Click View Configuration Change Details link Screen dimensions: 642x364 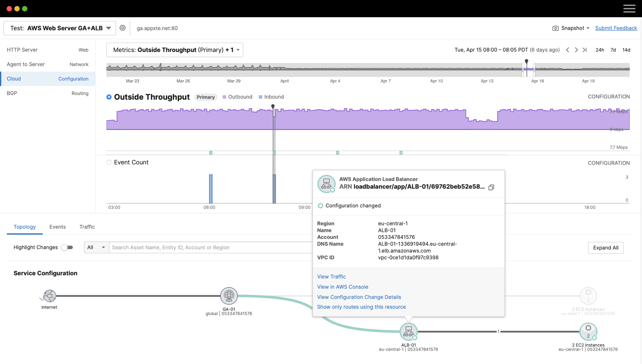coord(359,297)
